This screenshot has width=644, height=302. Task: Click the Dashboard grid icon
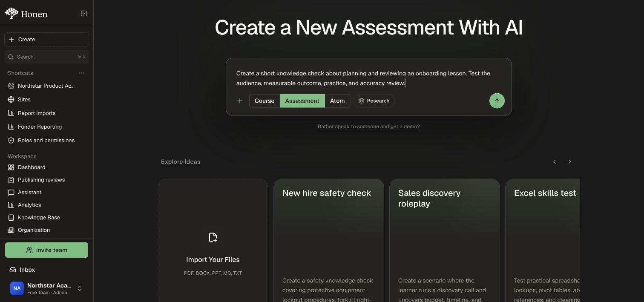(x=11, y=167)
